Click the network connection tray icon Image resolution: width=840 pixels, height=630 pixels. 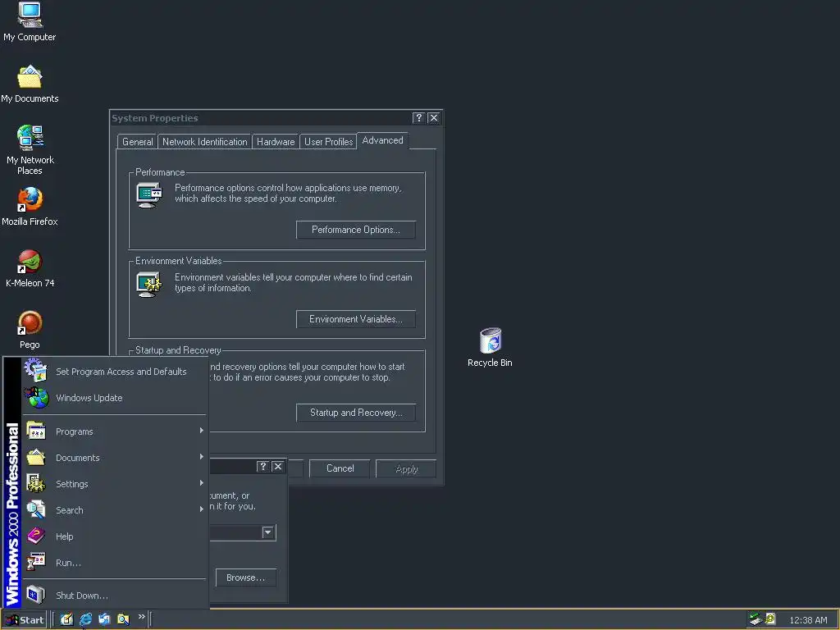756,619
